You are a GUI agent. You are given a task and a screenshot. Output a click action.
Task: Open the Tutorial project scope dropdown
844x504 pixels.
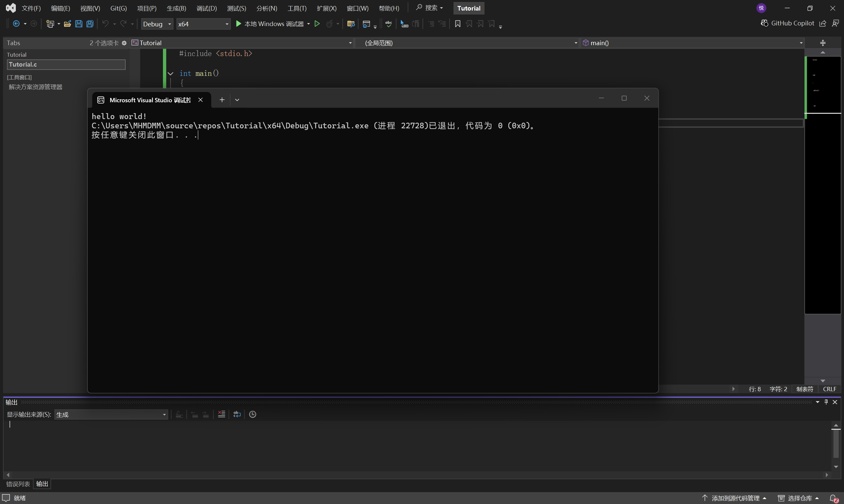[242, 43]
